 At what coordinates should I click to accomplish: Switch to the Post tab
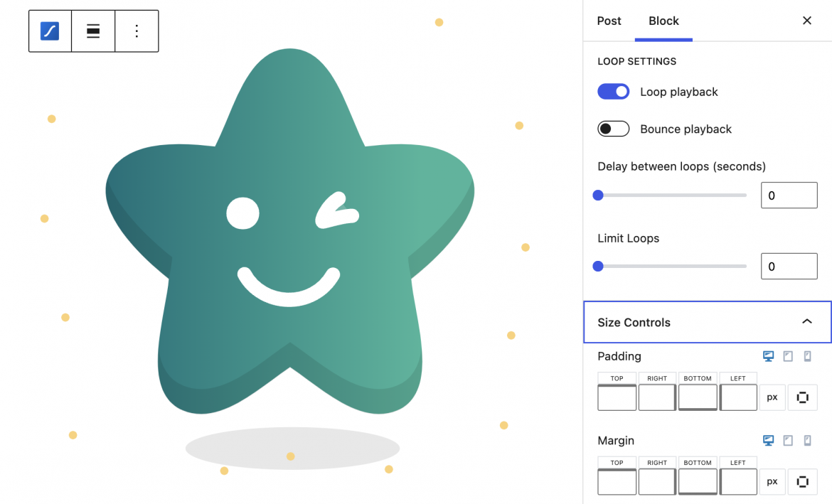[609, 21]
